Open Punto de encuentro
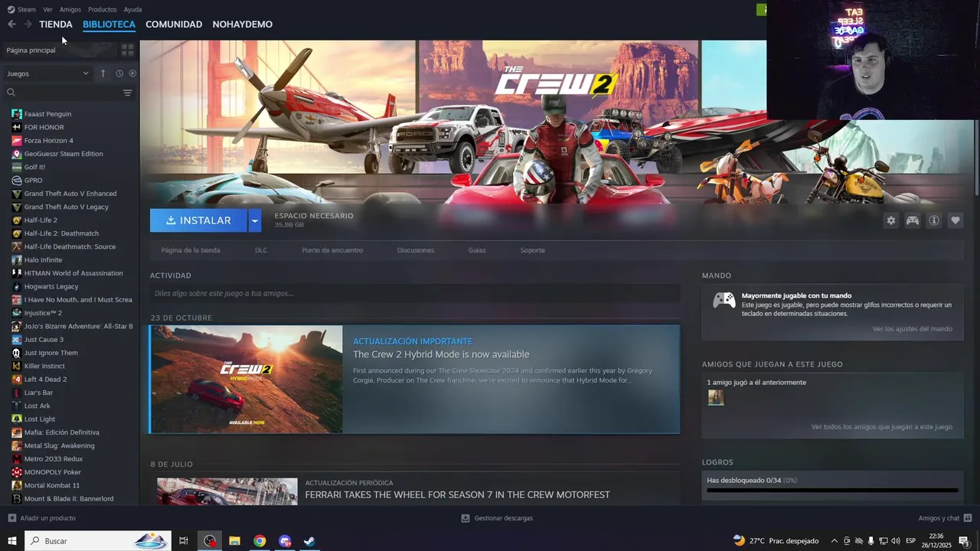 (332, 250)
